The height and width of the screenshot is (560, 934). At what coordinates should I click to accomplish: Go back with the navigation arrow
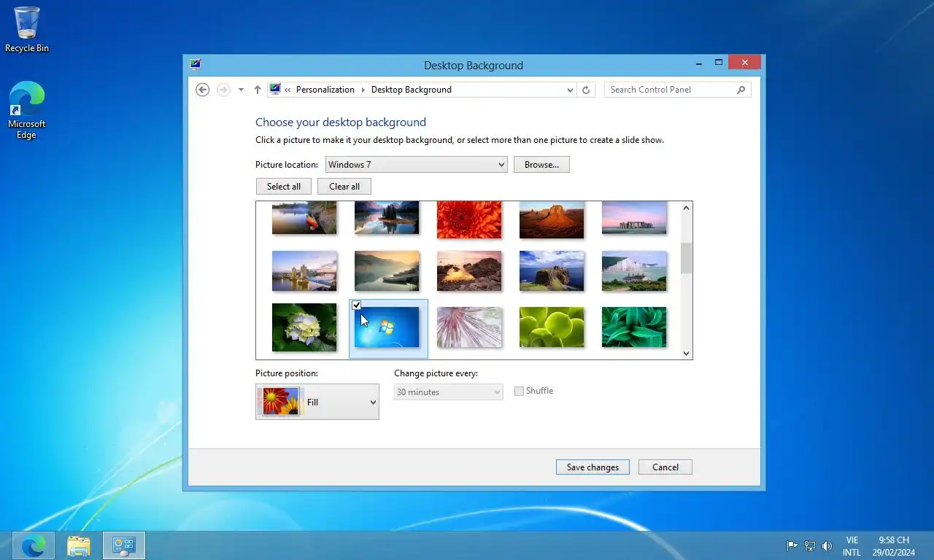pos(203,90)
